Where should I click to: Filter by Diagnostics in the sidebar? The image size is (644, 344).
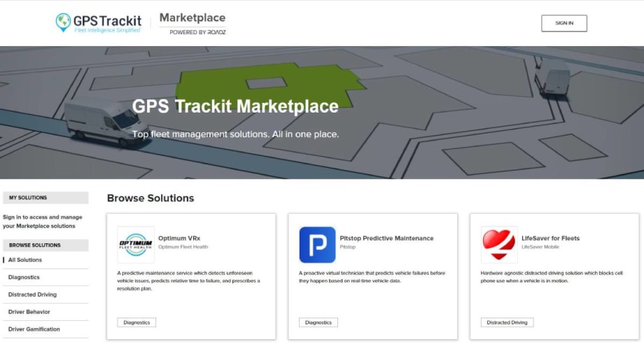(x=24, y=277)
